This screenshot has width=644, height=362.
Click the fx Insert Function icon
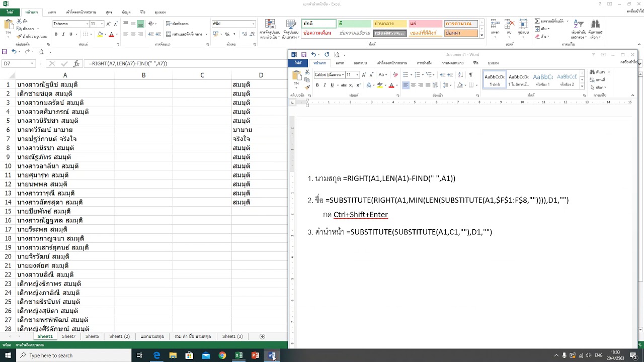[76, 64]
